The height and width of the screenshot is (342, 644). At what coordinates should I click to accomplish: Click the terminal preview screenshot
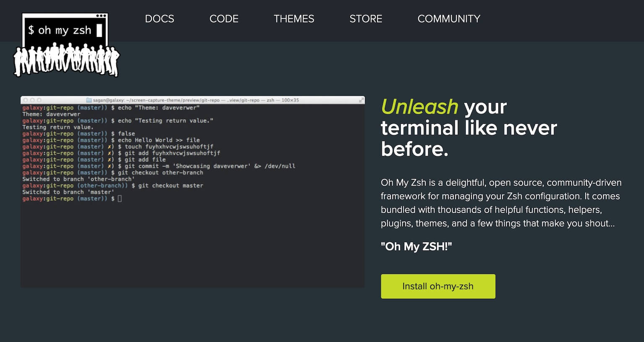pos(192,192)
